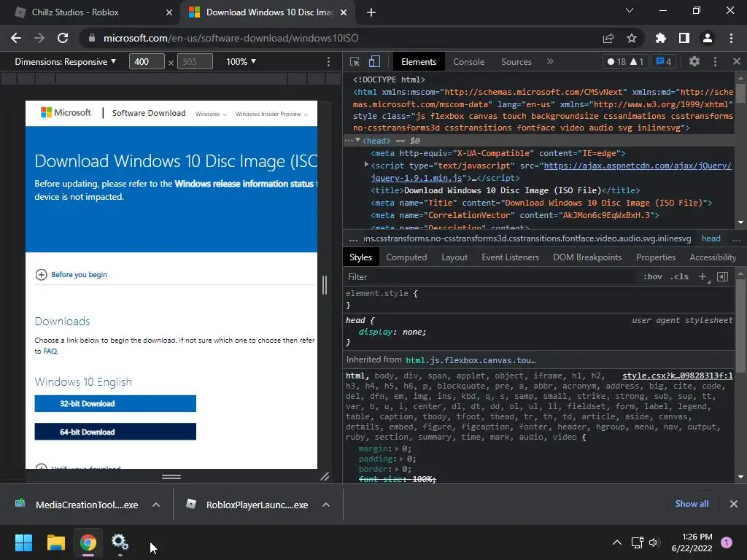Toggle the .cls element classes panel
This screenshot has width=747, height=560.
coord(679,276)
